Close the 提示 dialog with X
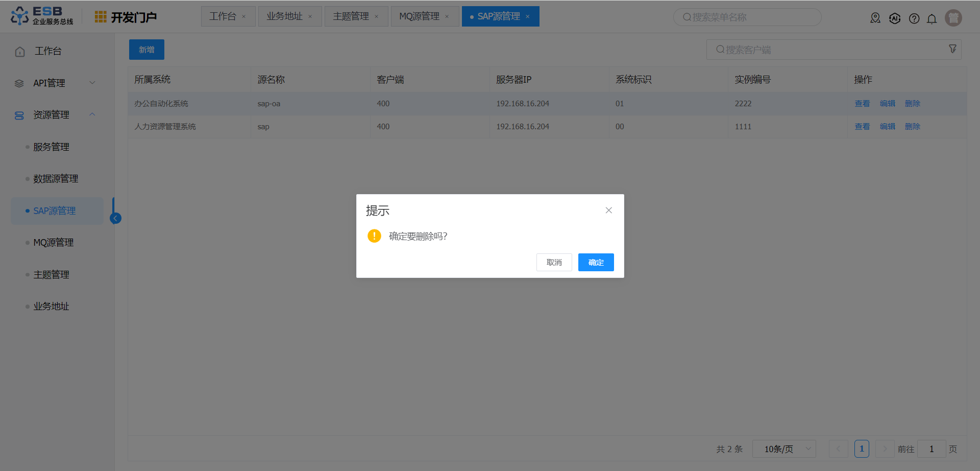Viewport: 980px width, 471px height. point(608,210)
